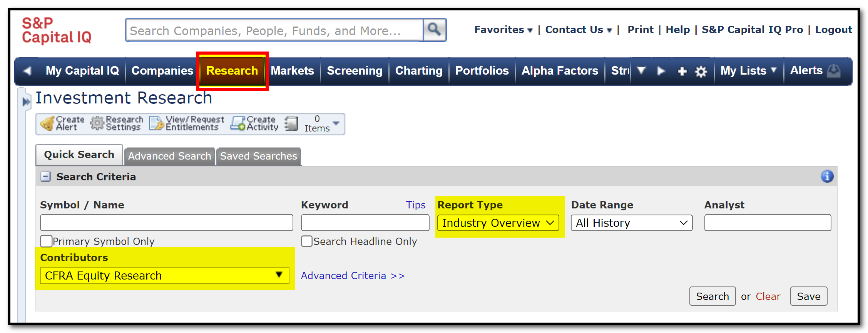The width and height of the screenshot is (868, 333).
Task: Open the Charting navigation tab
Action: coord(419,71)
